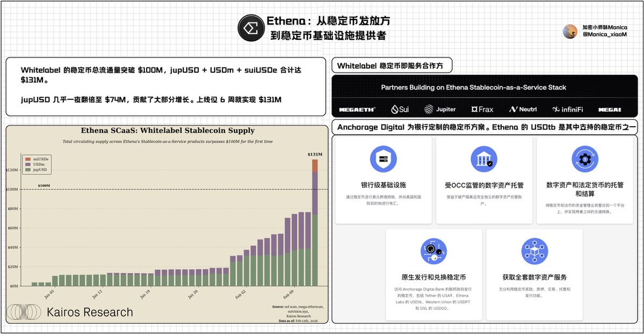Click the Data as of Feb 12th note
Screen dimensions: 644x334
[x=298, y=321]
